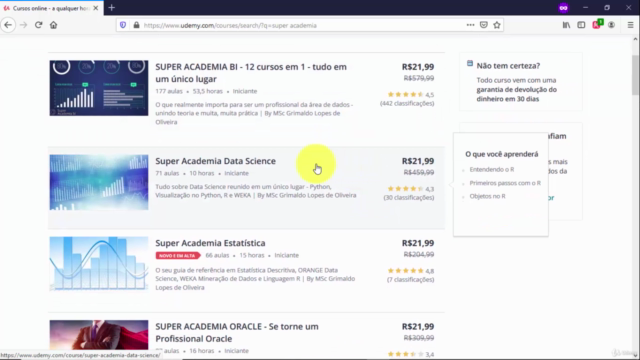Viewport: 640px width, 360px height.
Task: View site security padlock info
Action: pos(136,25)
